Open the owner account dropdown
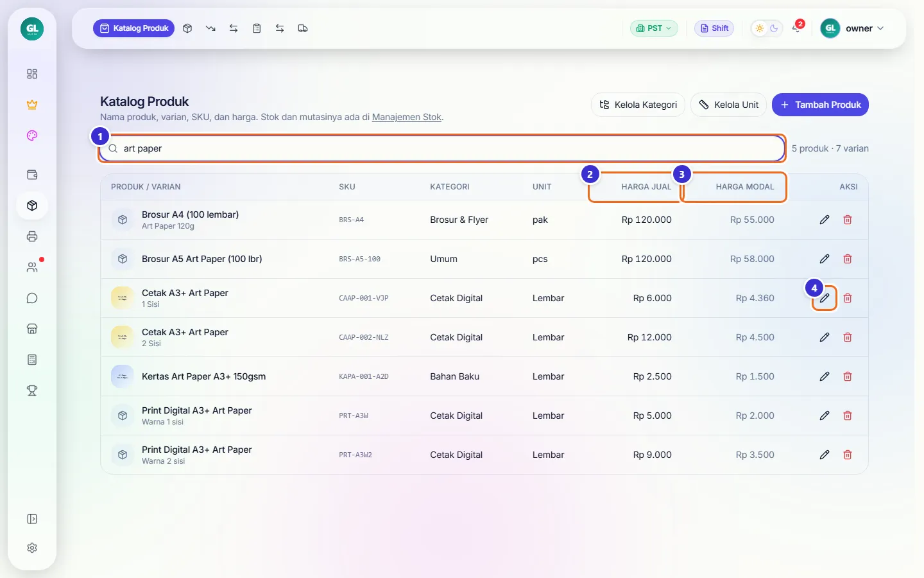924x578 pixels. [852, 28]
